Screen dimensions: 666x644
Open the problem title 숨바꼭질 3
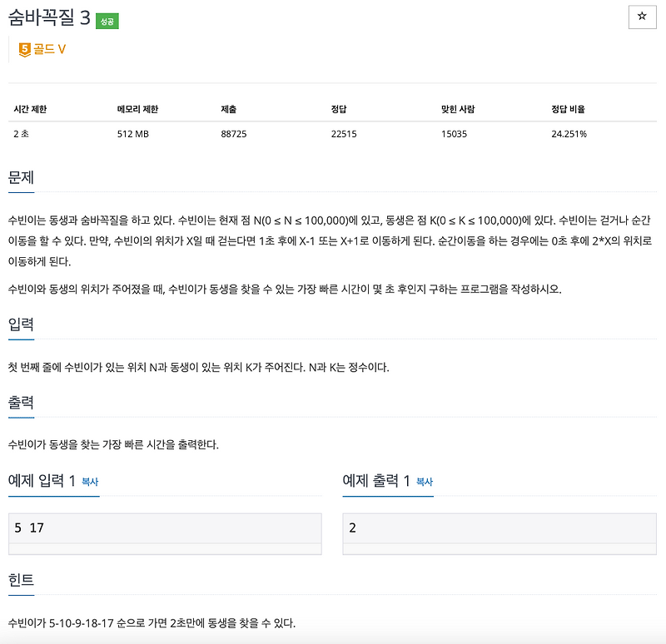50,15
